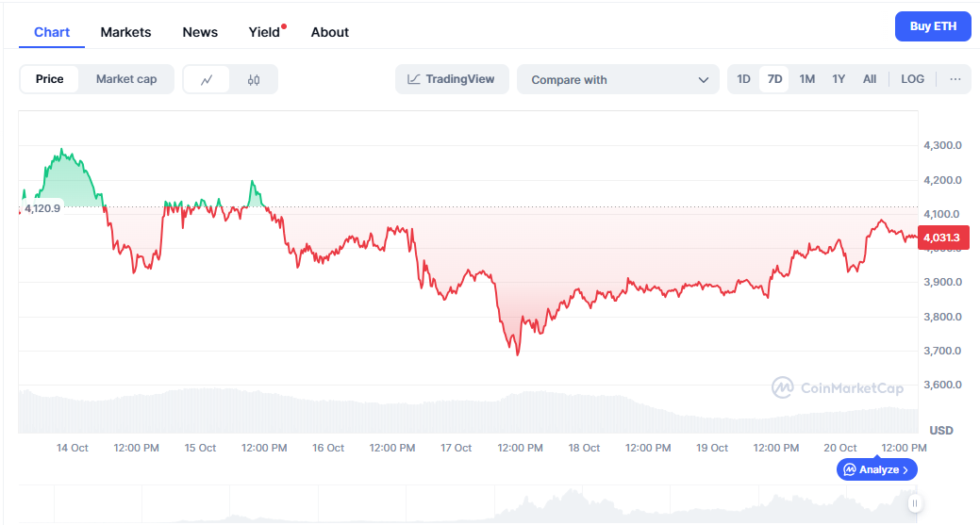980x525 pixels.
Task: Expand the Compare with dropdown
Action: 619,80
